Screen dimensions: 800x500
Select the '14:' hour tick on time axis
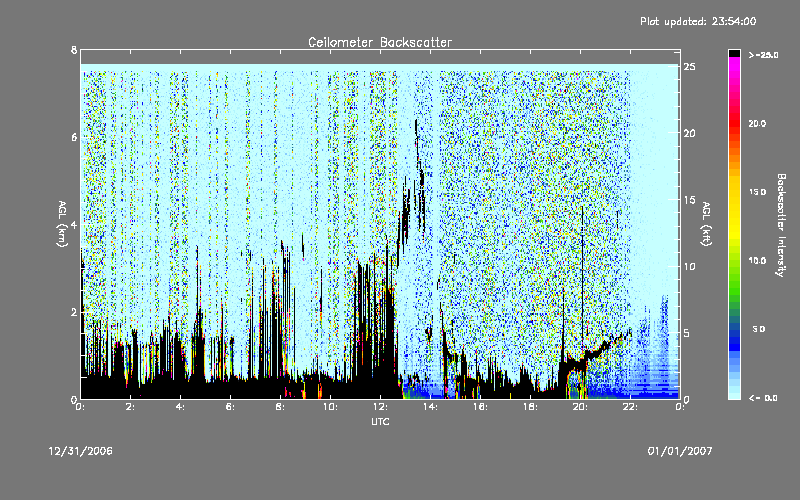(431, 407)
